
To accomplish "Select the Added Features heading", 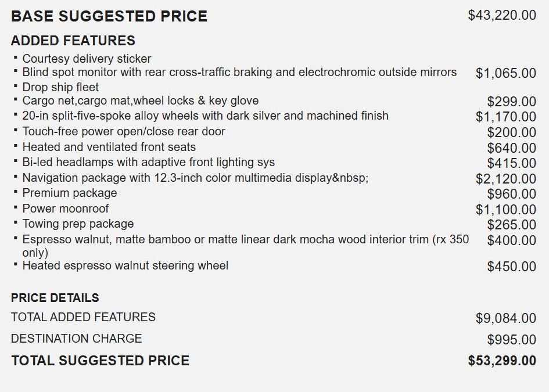I will [x=73, y=41].
